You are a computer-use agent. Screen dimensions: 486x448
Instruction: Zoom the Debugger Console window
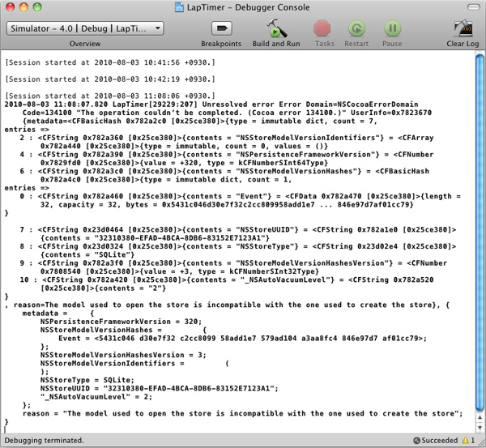37,6
